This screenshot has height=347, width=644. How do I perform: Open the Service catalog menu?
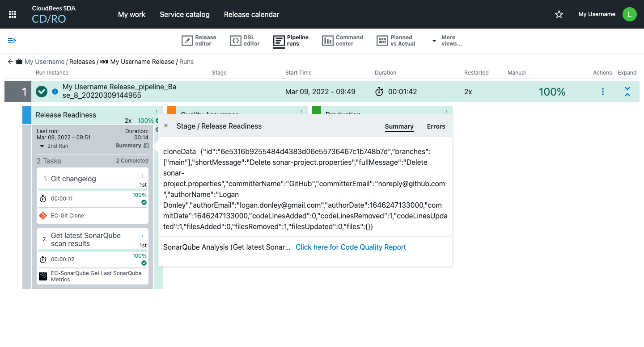(x=185, y=14)
